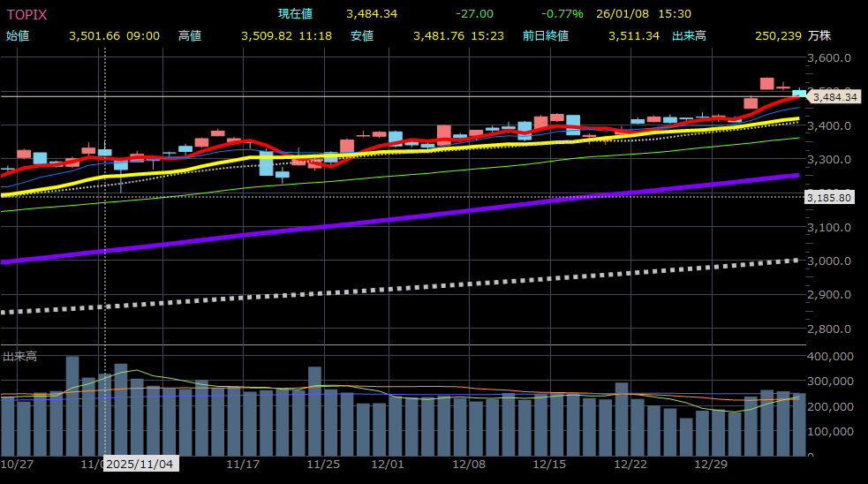Click the tallest volume bar near 10/27
The image size is (868, 484).
(x=72, y=406)
